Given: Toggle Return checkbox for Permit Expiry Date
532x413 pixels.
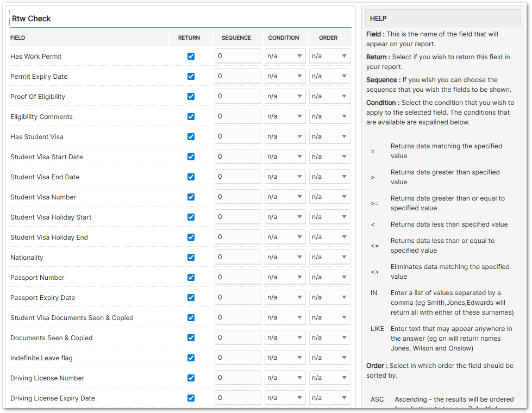Looking at the screenshot, I should (x=191, y=76).
